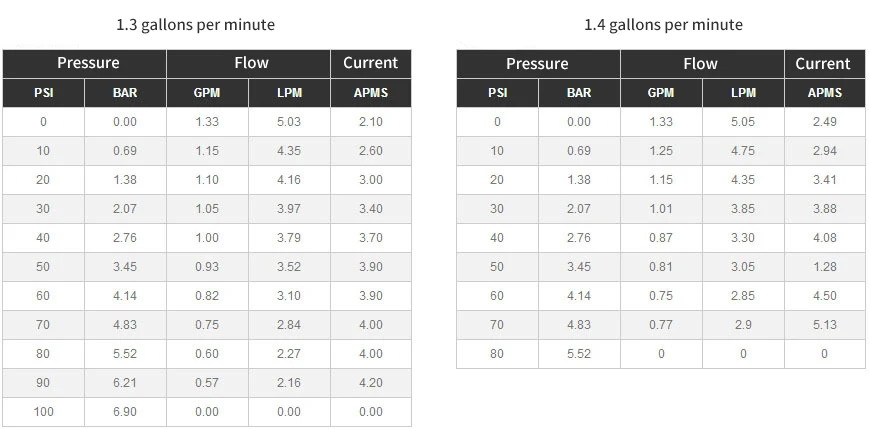
Task: Select the 4.20 current value cell
Action: pos(370,383)
